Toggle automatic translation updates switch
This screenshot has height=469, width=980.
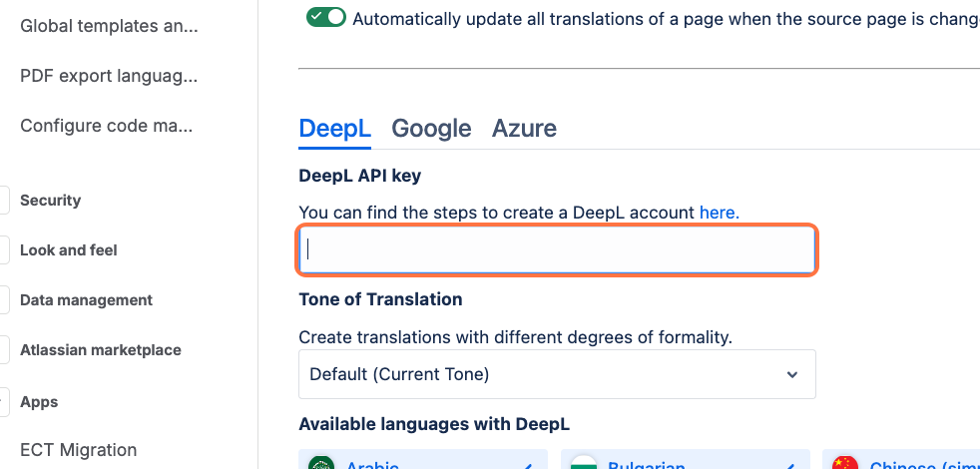coord(325,17)
